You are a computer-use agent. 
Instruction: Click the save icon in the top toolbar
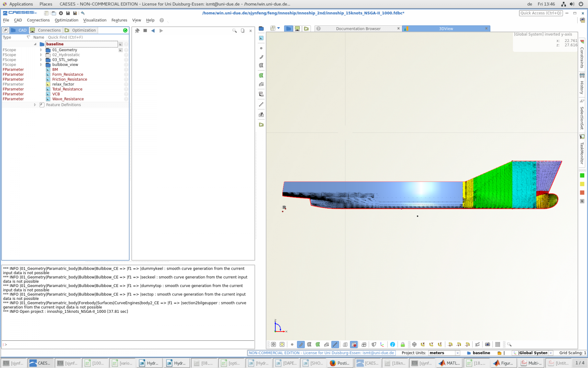point(68,13)
